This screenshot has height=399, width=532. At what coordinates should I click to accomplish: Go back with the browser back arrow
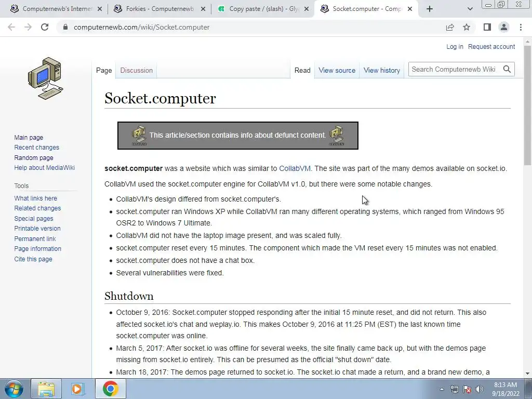[x=11, y=27]
